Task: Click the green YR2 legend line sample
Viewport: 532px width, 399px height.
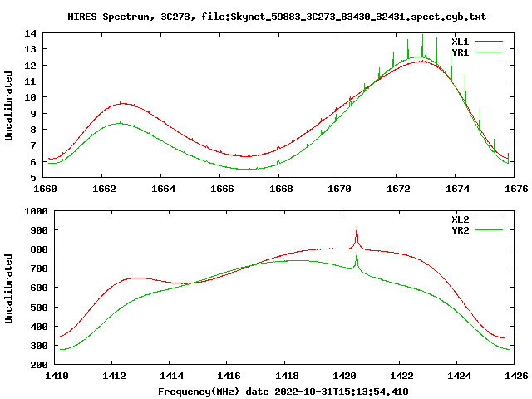Action: (x=489, y=230)
